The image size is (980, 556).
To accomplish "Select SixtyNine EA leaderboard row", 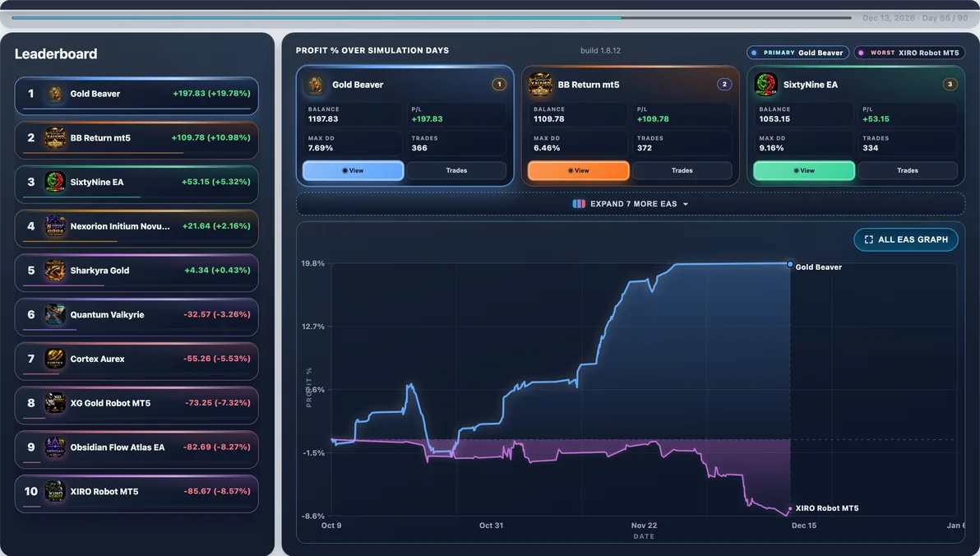I will [x=136, y=184].
